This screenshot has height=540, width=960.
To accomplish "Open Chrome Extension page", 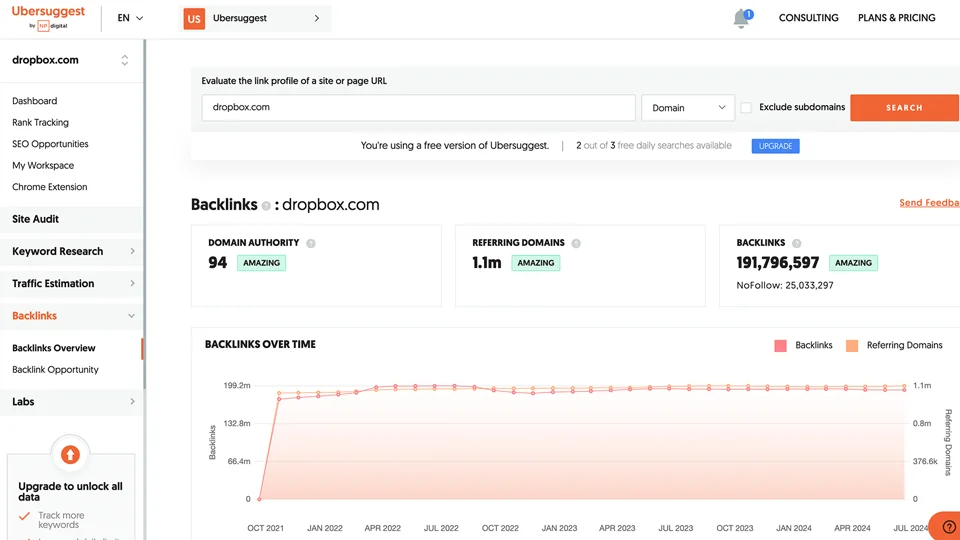I will point(50,187).
